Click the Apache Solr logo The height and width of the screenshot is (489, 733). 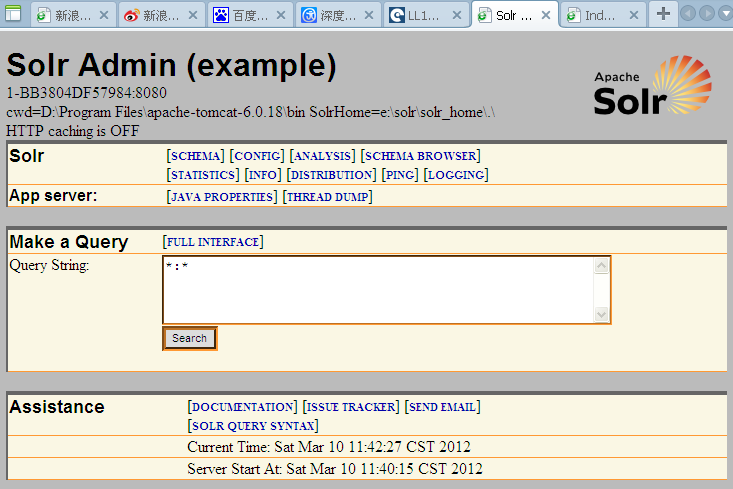(653, 86)
